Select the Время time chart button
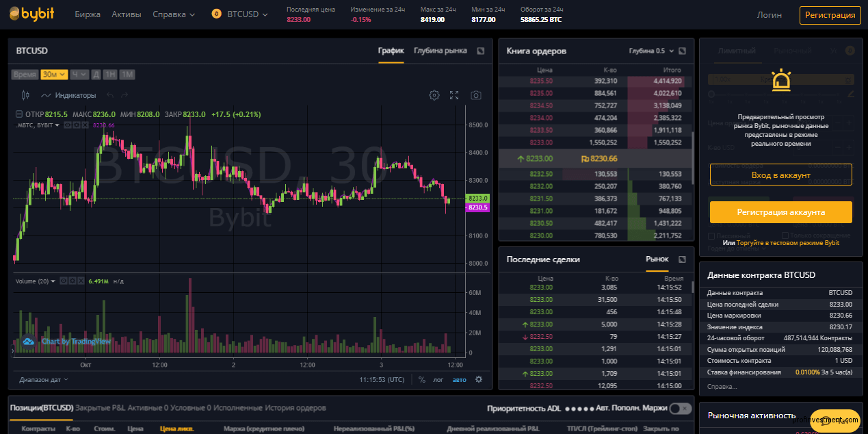868x434 pixels. coord(25,75)
